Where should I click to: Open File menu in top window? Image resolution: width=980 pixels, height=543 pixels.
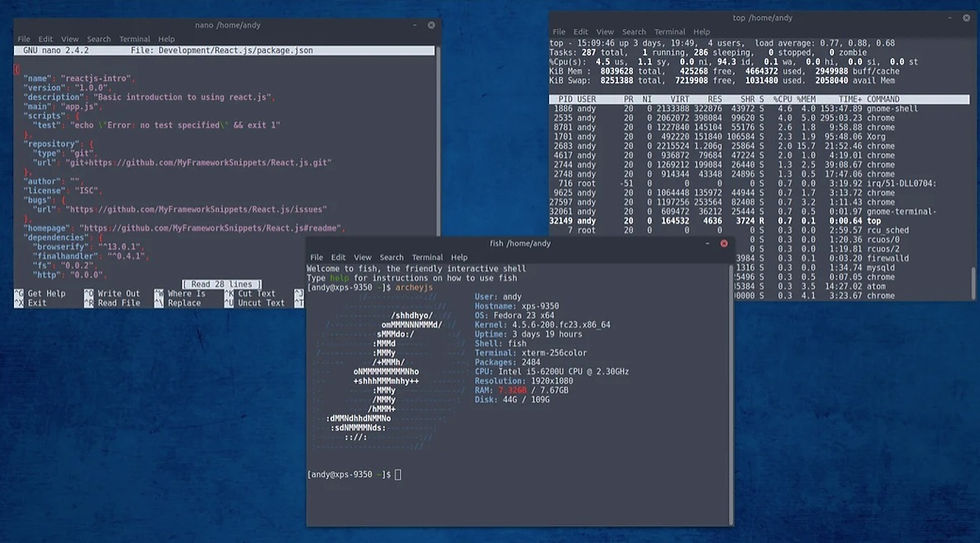point(559,31)
